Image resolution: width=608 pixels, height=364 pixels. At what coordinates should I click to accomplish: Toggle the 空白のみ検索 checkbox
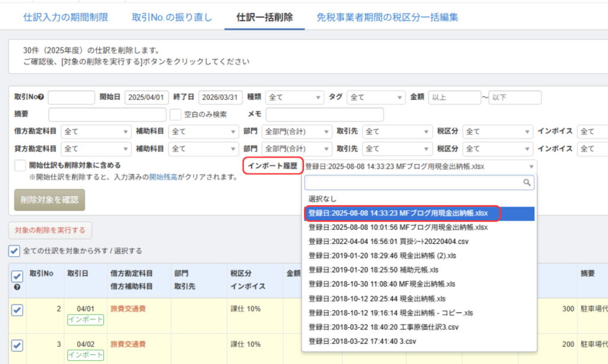[x=175, y=115]
